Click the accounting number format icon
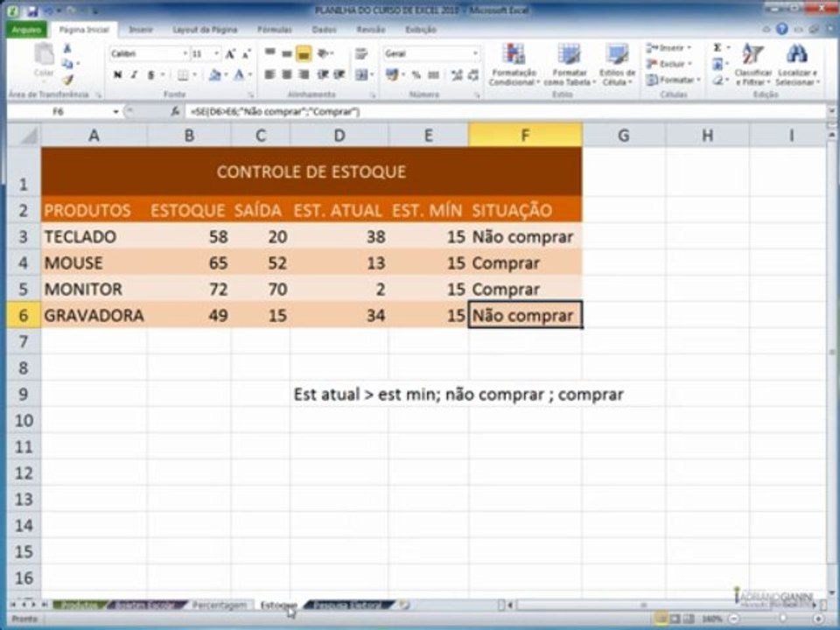Image resolution: width=840 pixels, height=630 pixels. (x=392, y=74)
